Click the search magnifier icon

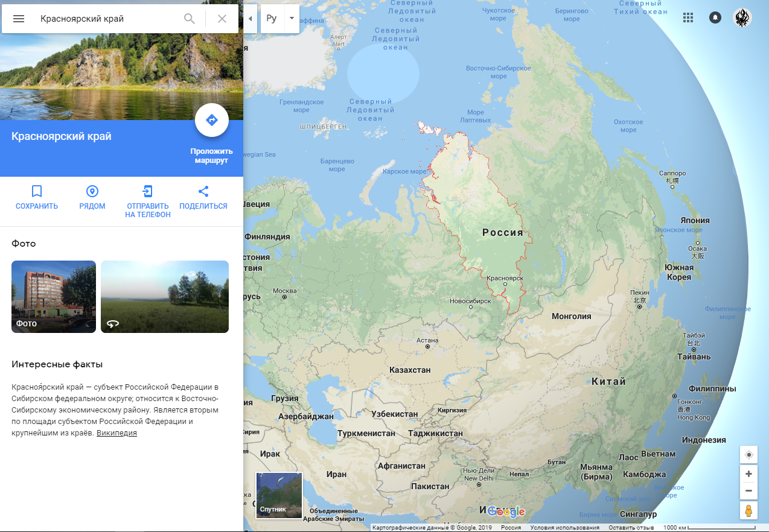point(190,19)
